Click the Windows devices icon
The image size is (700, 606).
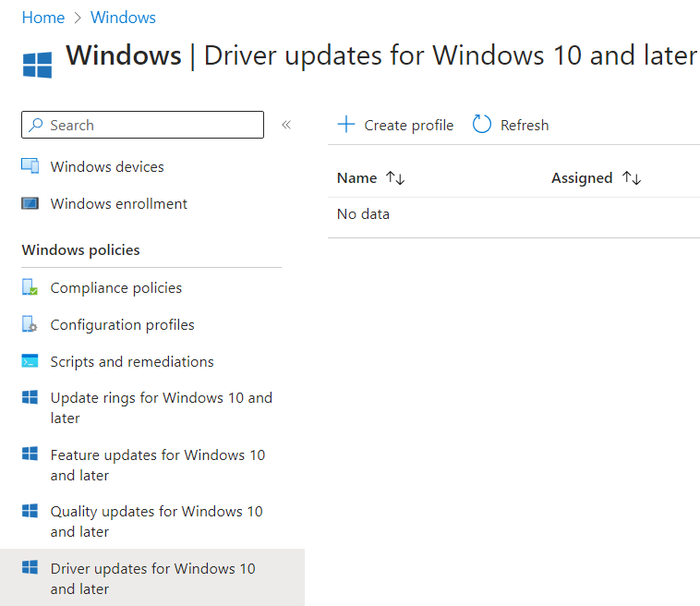[30, 165]
